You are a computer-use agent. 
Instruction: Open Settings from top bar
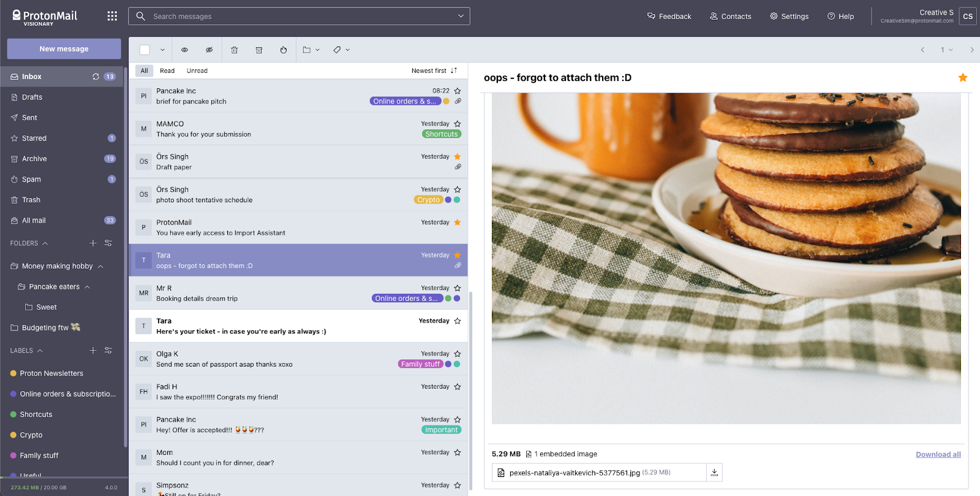pyautogui.click(x=789, y=16)
